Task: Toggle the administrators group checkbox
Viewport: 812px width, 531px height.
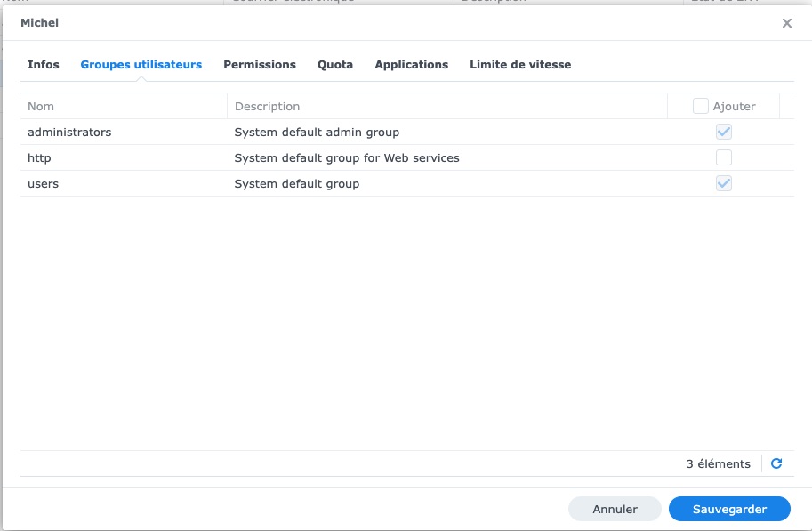Action: click(724, 132)
